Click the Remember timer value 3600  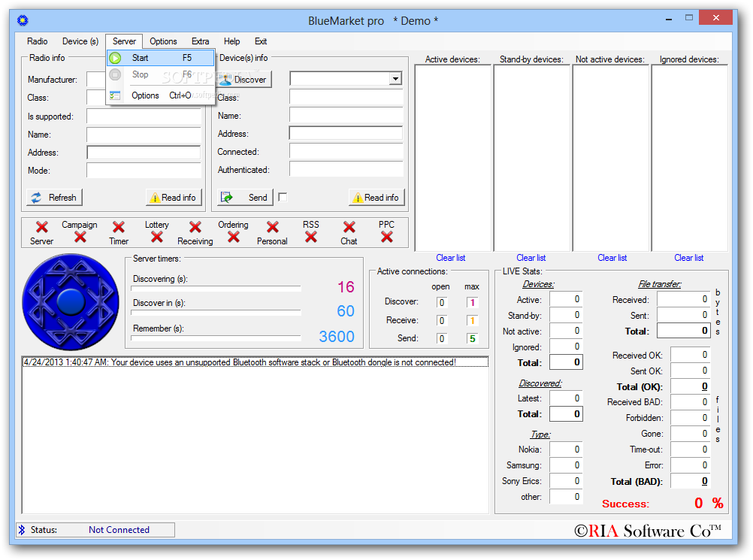(337, 337)
